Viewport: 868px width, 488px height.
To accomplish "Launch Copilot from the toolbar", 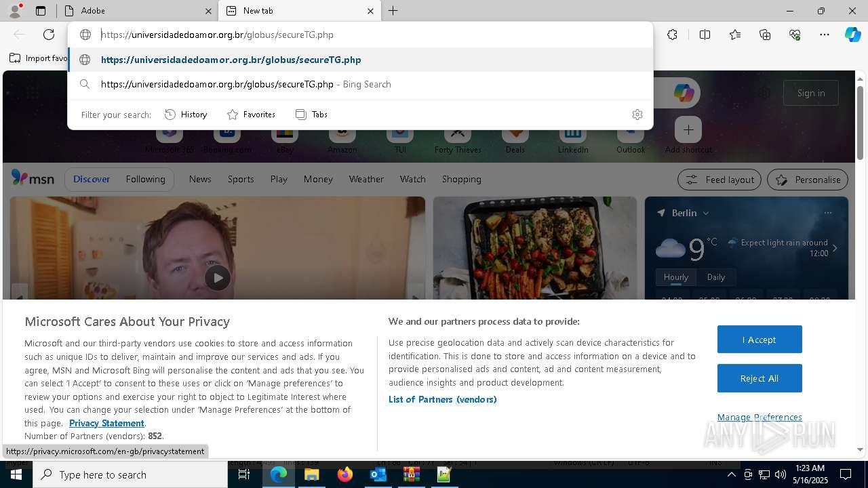I will coord(852,35).
